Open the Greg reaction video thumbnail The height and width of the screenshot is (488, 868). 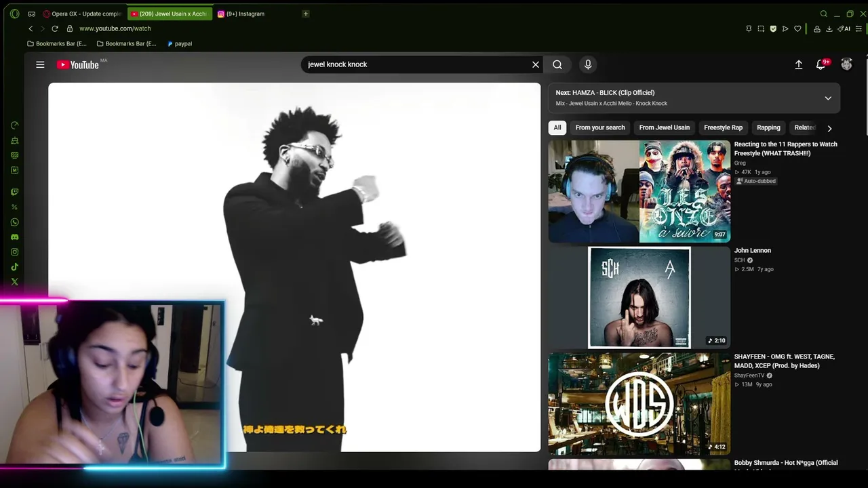click(x=639, y=191)
